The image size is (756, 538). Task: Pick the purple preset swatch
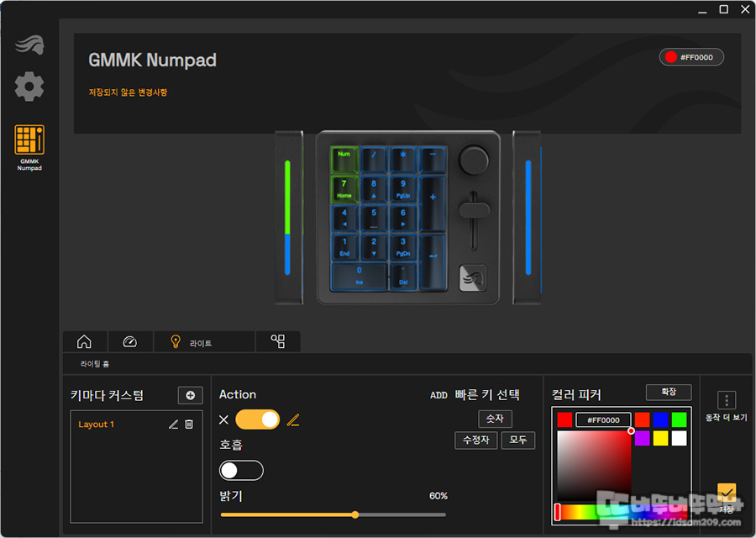click(642, 438)
